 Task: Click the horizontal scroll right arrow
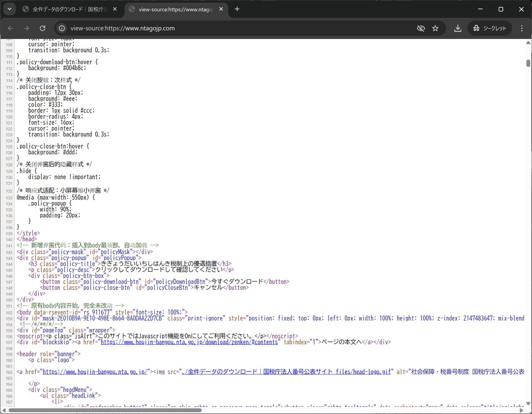(521, 410)
